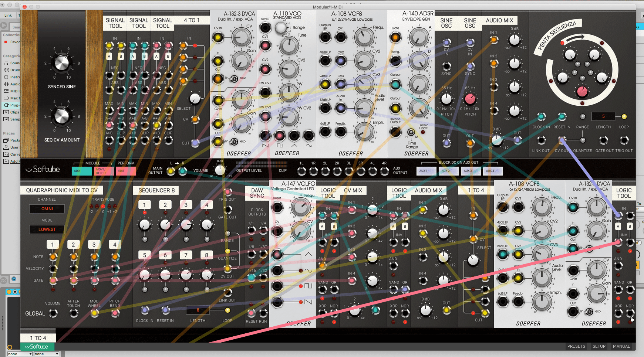The width and height of the screenshot is (644, 357).
Task: Click the Penta Sequenza Length display
Action: click(603, 116)
